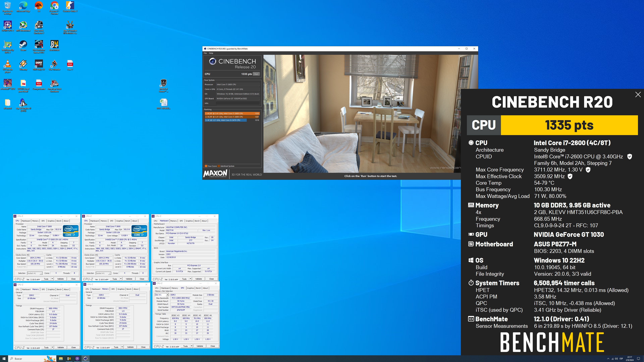
Task: Select the Medal of Honor desktop icon
Action: click(164, 86)
